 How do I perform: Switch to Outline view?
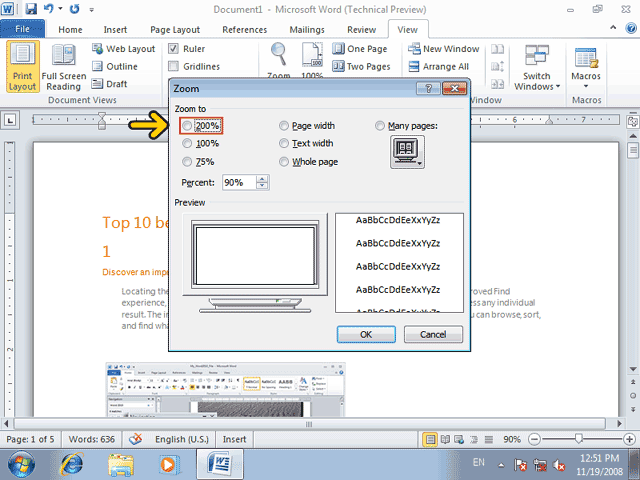pos(115,66)
